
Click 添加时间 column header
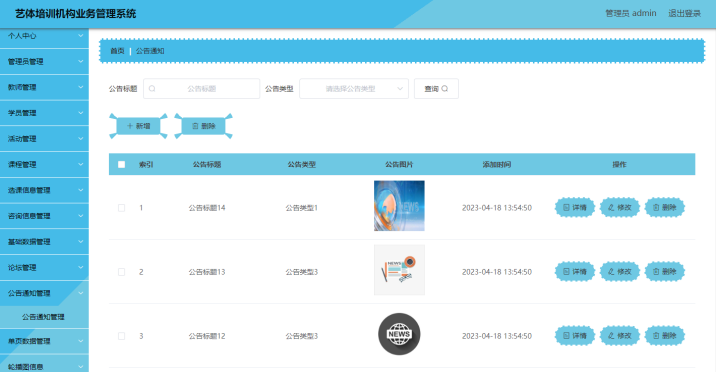pyautogui.click(x=497, y=164)
